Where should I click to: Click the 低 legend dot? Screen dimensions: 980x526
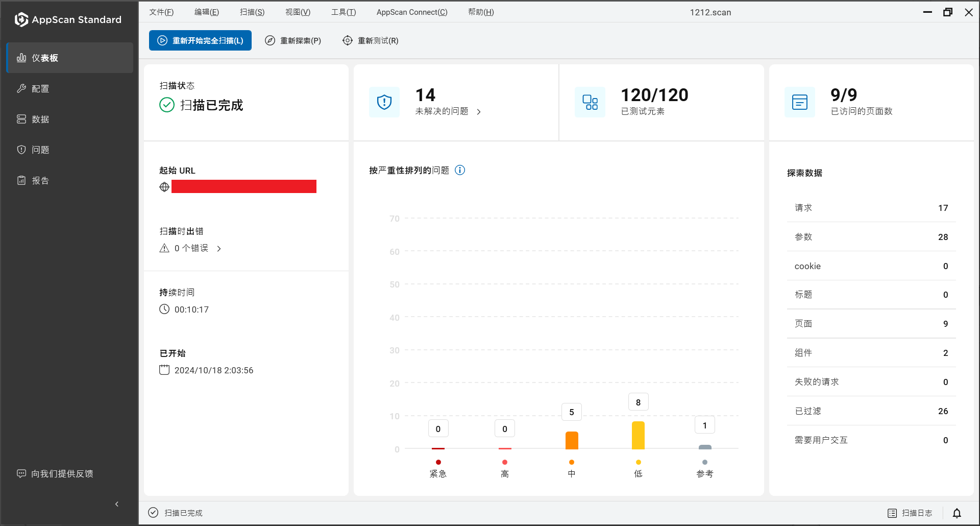click(x=639, y=462)
